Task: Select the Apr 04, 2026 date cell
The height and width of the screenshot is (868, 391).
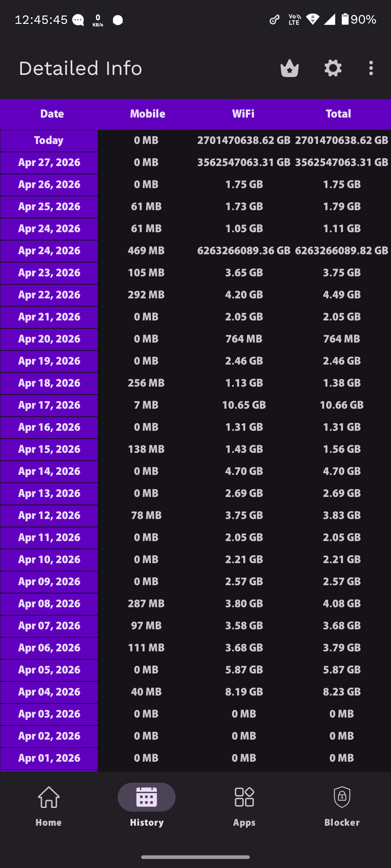Action: [49, 692]
